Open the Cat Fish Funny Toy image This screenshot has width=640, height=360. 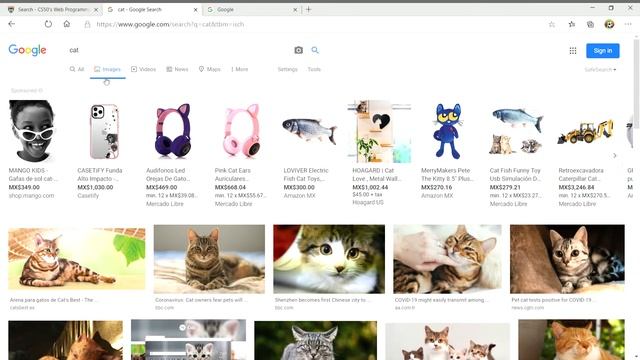516,131
